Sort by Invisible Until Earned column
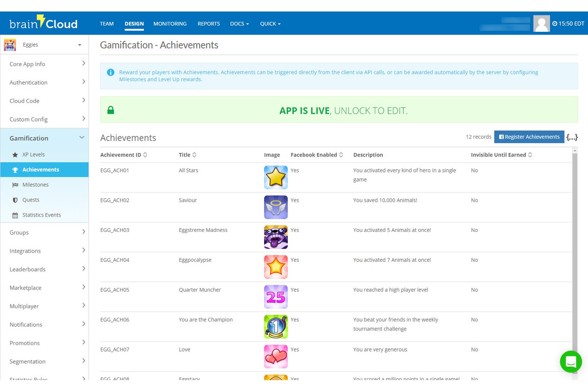 coord(501,155)
